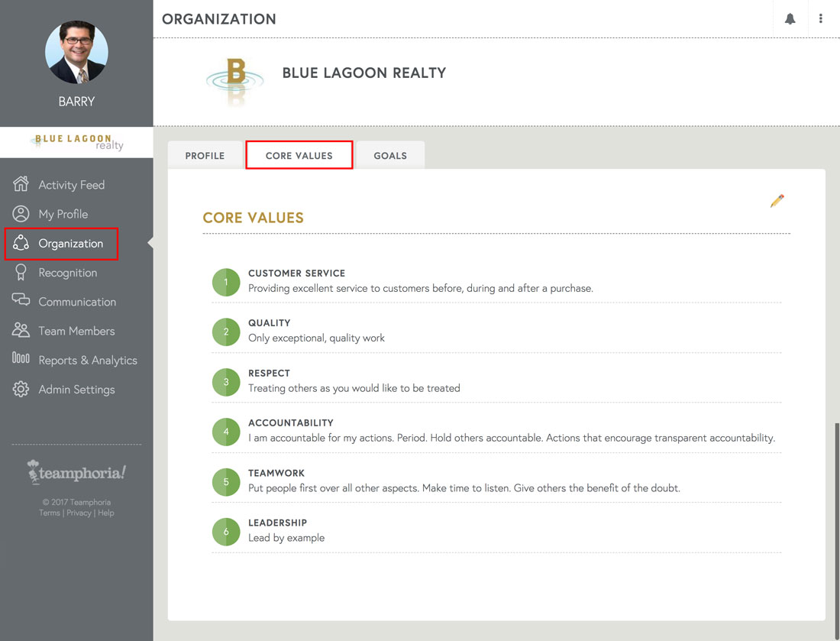Select the green circle numbered 4
The height and width of the screenshot is (641, 840).
pyautogui.click(x=226, y=432)
